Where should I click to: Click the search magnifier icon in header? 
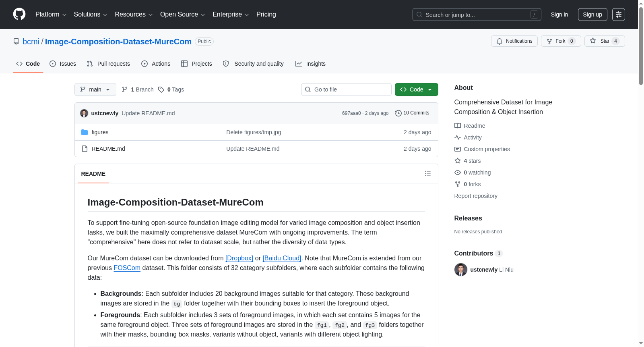[x=419, y=15]
